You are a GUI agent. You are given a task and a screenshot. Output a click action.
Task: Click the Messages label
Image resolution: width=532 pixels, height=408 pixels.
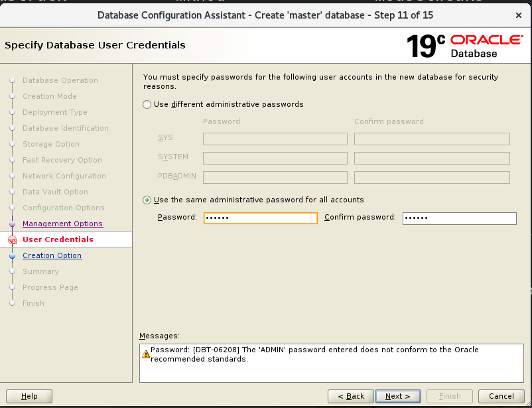159,336
